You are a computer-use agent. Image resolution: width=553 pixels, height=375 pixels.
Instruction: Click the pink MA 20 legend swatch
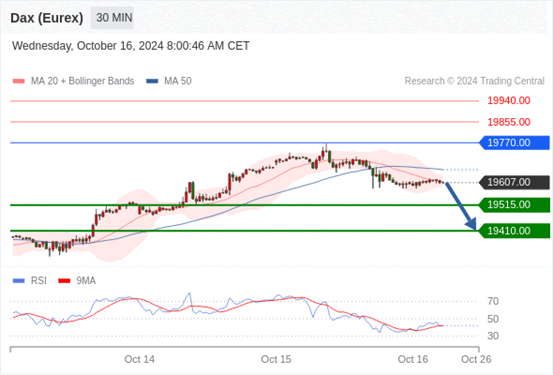coord(19,81)
